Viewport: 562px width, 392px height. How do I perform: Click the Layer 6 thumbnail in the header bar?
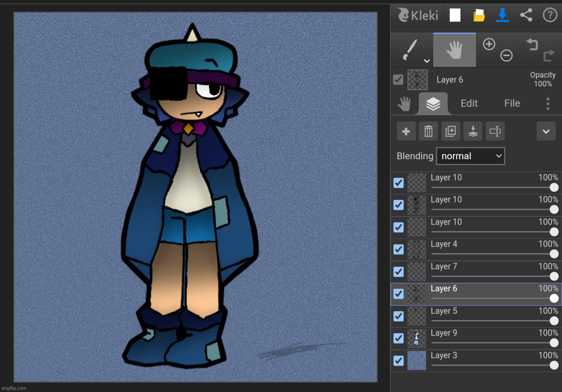click(x=418, y=80)
